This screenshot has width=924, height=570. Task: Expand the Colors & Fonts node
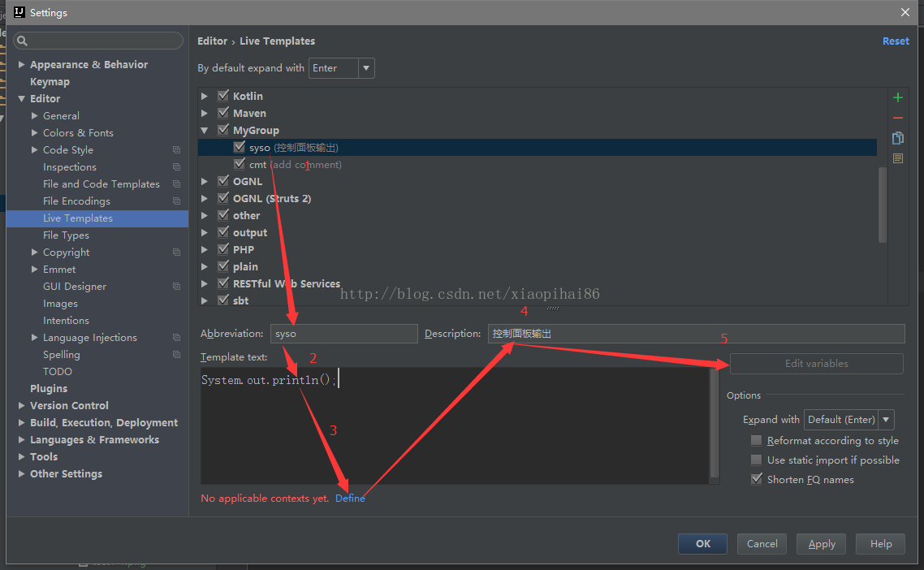tap(34, 132)
